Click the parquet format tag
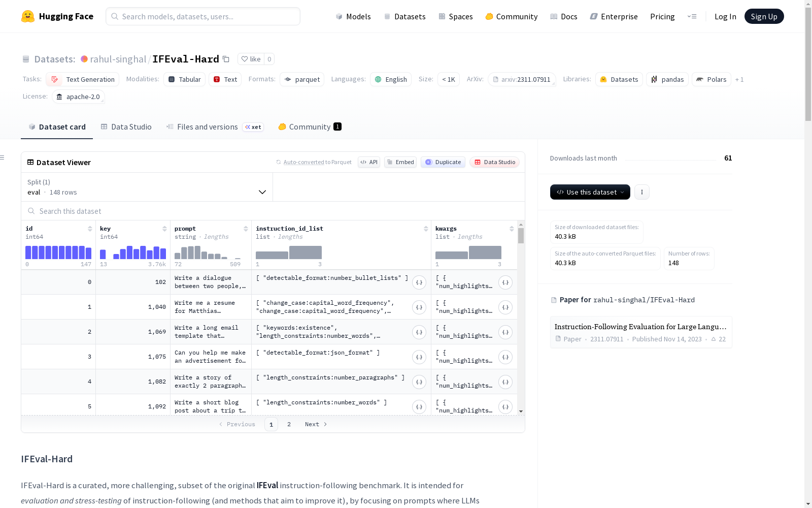This screenshot has width=812, height=508. tap(302, 79)
